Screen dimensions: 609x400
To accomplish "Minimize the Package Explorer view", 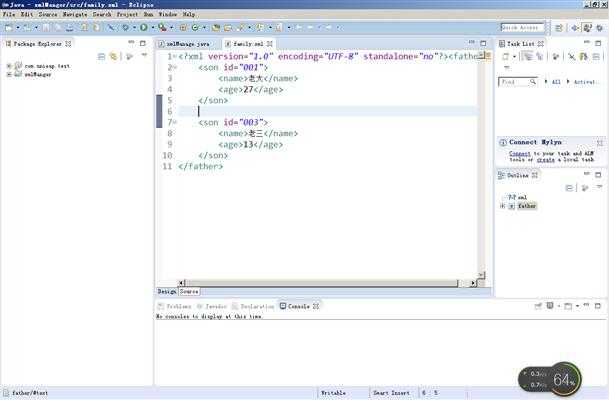I will click(131, 43).
